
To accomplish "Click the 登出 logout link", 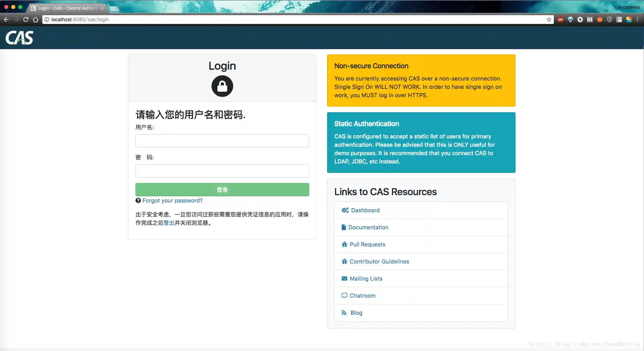I will tap(169, 223).
